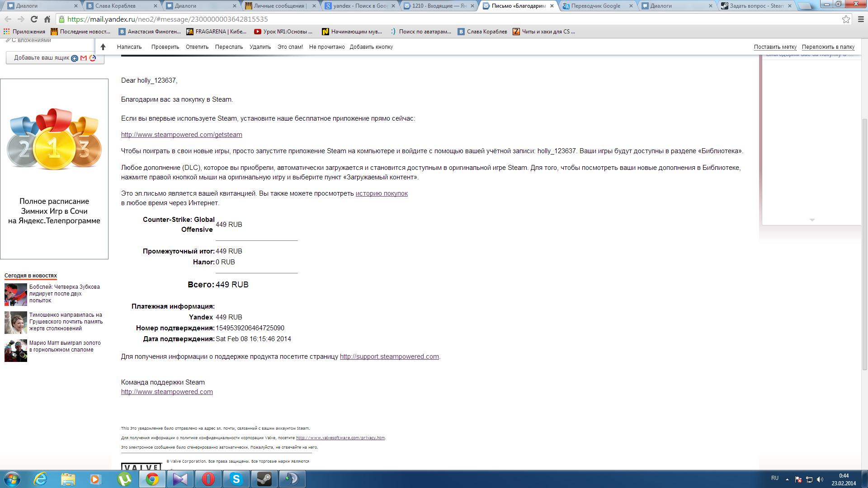Image resolution: width=868 pixels, height=488 pixels.
Task: Bookmark this page with the star icon
Action: (846, 19)
